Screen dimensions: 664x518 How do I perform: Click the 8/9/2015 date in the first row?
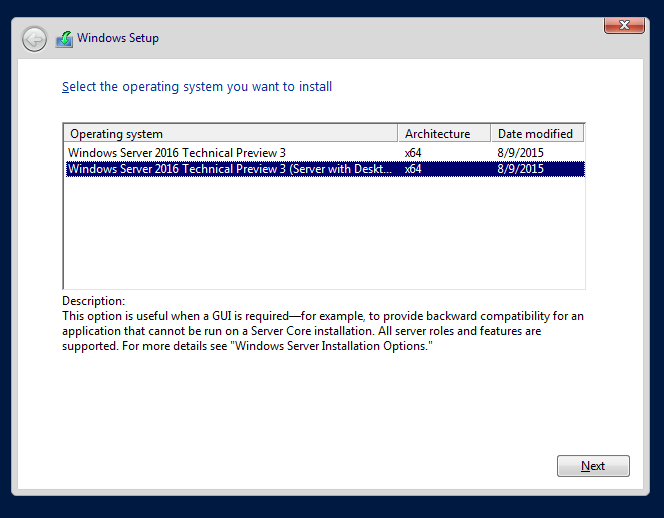click(520, 153)
